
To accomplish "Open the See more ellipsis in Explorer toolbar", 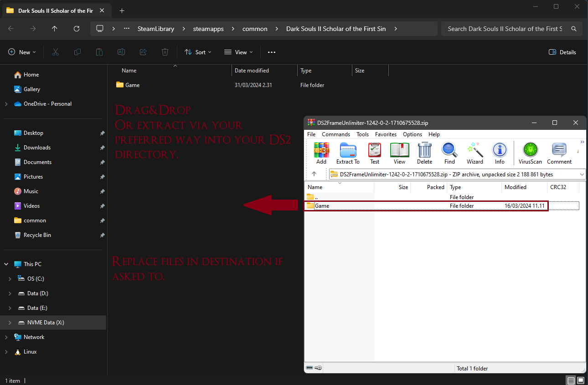I will pyautogui.click(x=272, y=52).
